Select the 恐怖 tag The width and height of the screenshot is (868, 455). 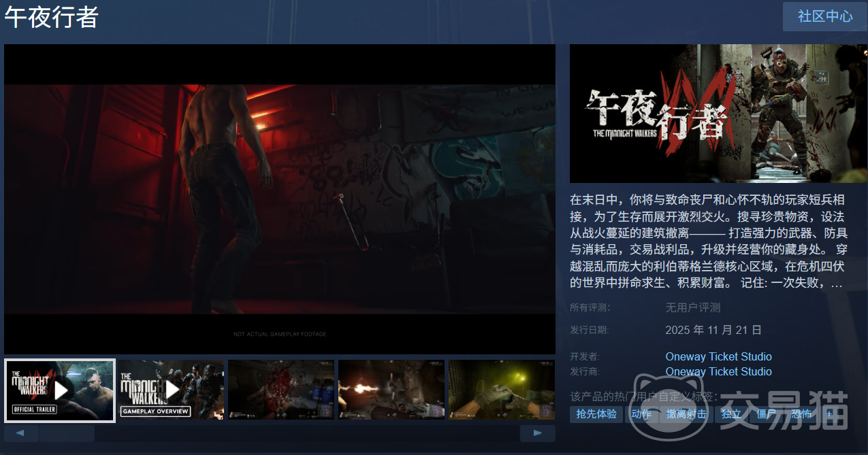pyautogui.click(x=801, y=414)
